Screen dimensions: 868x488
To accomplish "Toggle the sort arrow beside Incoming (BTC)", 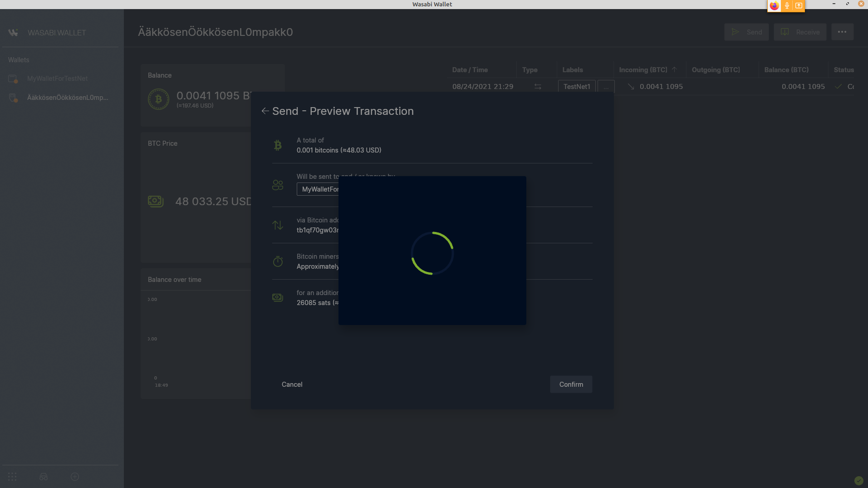I will (674, 69).
